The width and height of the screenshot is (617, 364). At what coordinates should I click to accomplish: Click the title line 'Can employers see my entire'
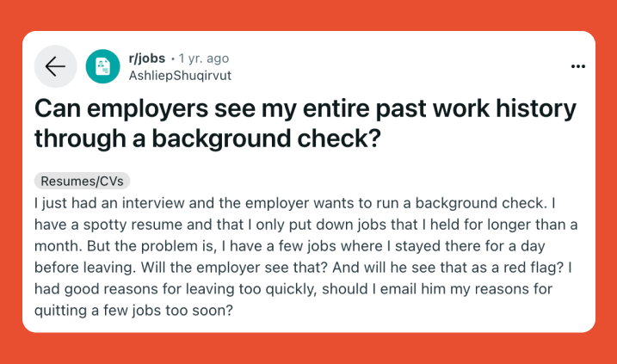point(202,108)
